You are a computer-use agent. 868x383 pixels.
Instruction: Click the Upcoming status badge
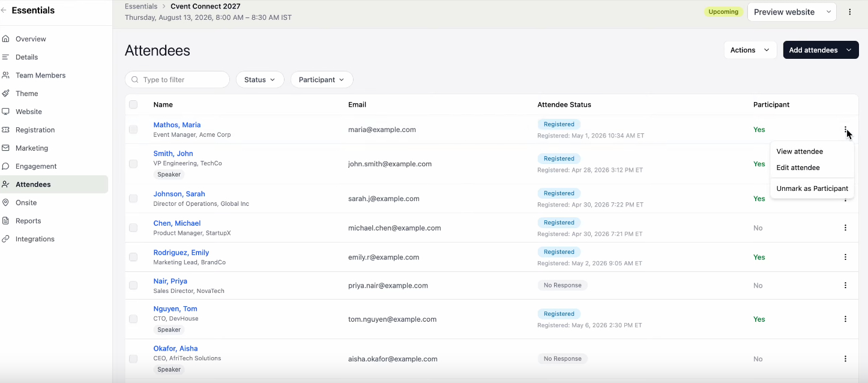tap(723, 12)
